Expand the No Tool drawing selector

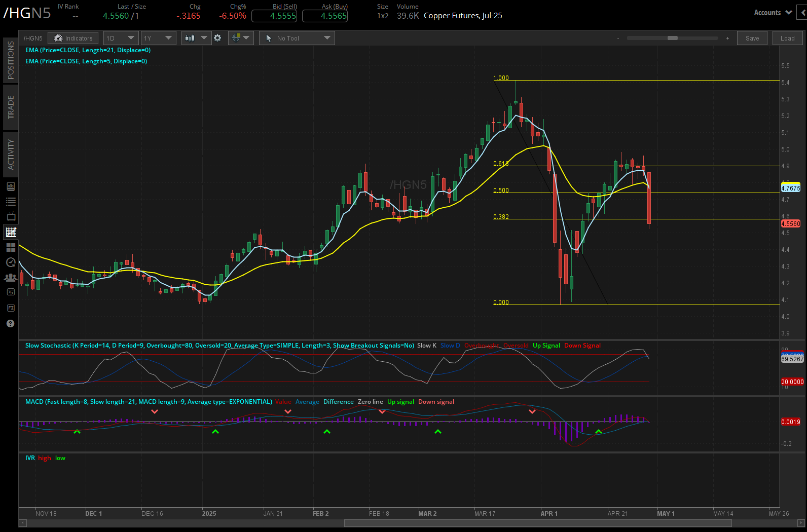297,38
